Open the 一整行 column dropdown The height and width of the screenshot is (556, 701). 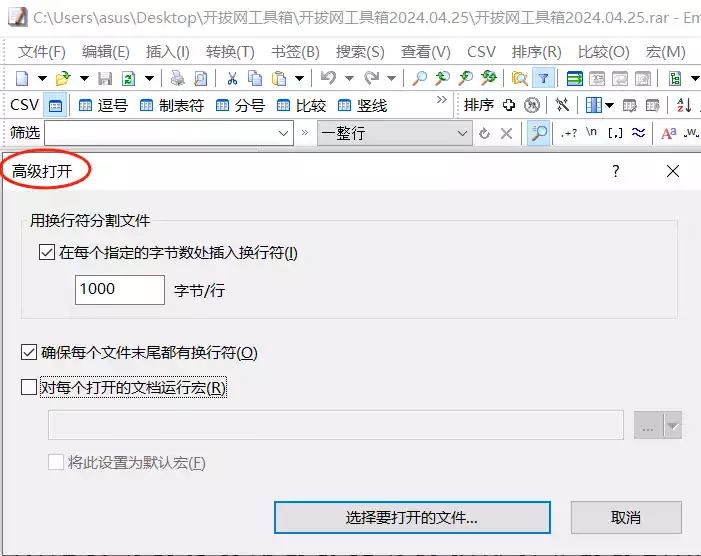[x=462, y=133]
